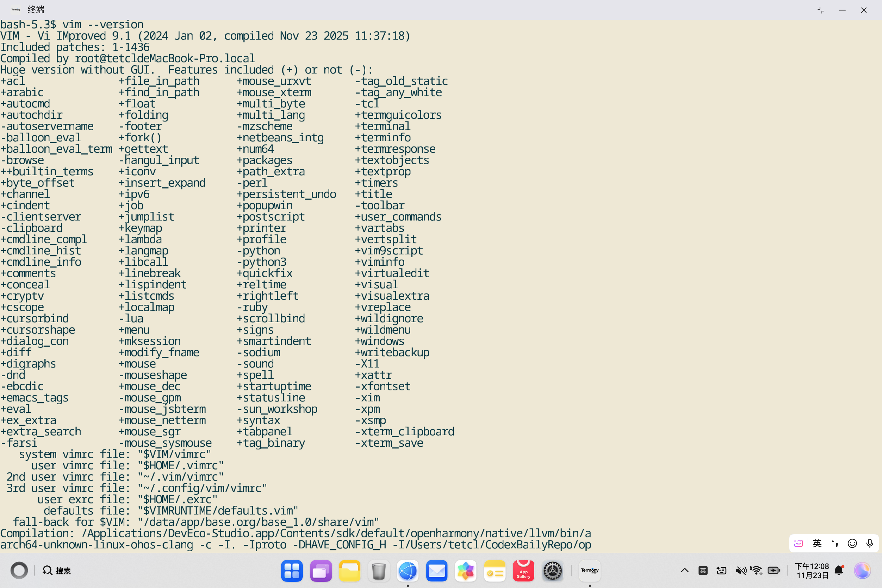Open the Trash bin icon
The image size is (882, 588).
pos(379,571)
